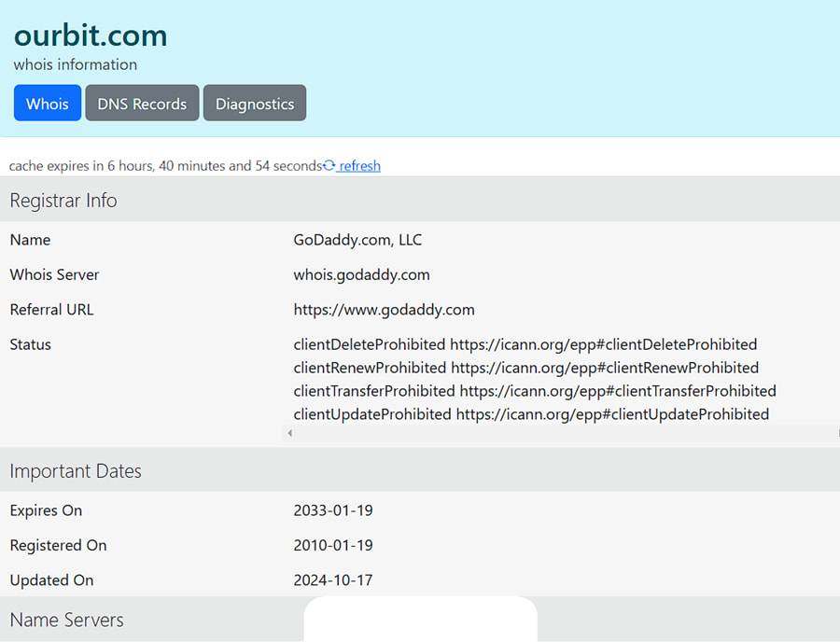Click the Expires On label

click(46, 510)
